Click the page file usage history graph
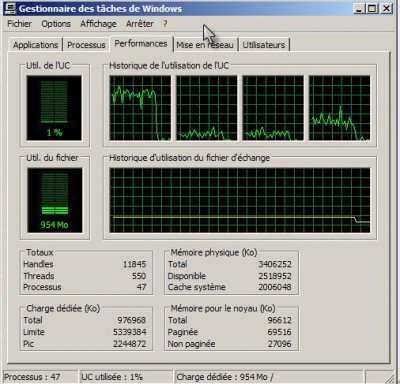The height and width of the screenshot is (384, 400). (240, 200)
